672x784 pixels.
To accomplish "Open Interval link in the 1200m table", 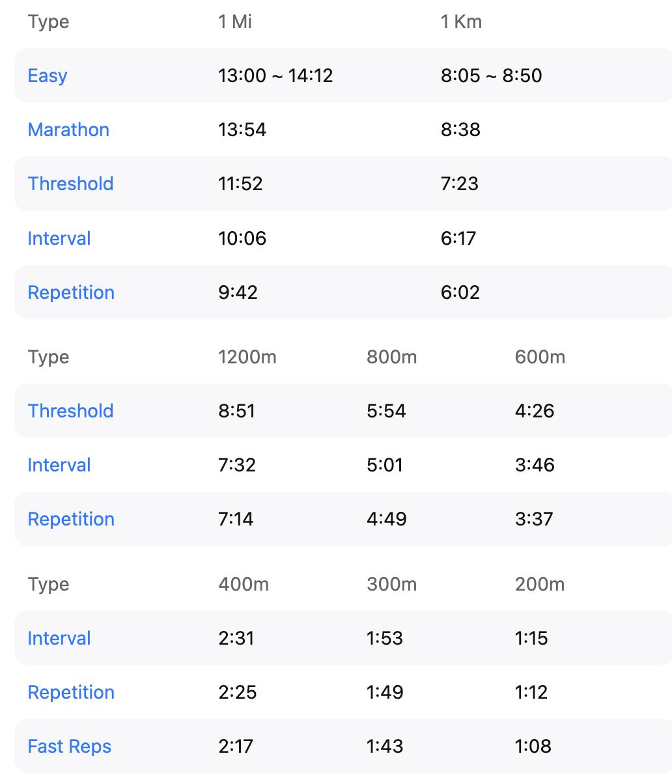I will pyautogui.click(x=59, y=465).
